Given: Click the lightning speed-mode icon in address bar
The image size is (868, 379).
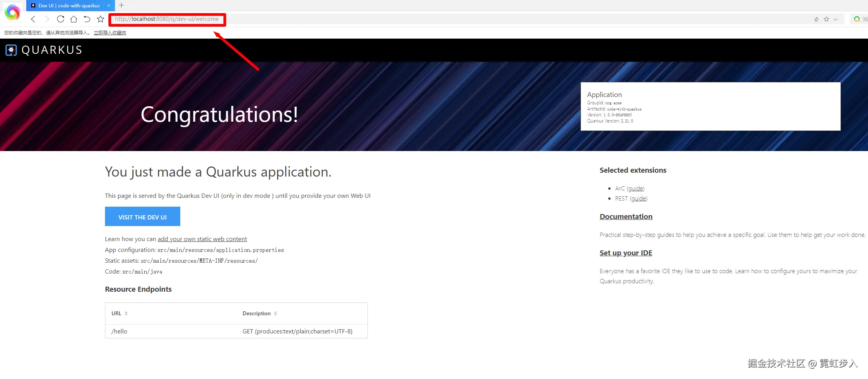Looking at the screenshot, I should pyautogui.click(x=816, y=19).
